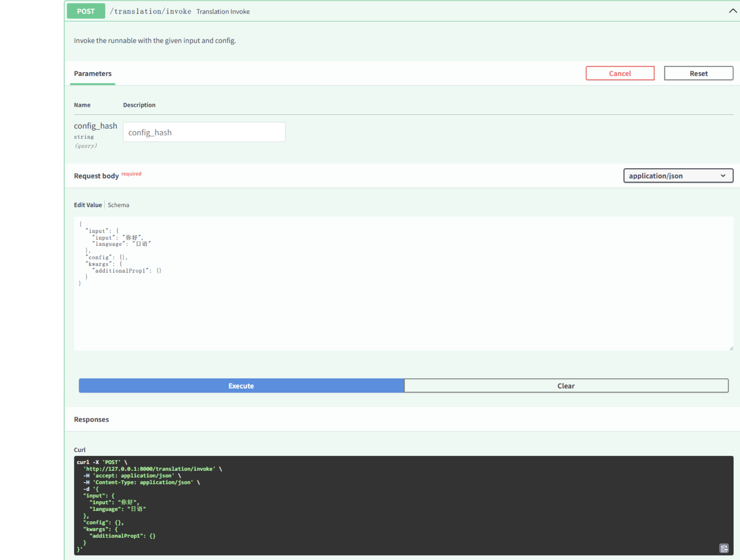This screenshot has width=740, height=560.
Task: Collapse the translation invoke operation chevron
Action: (x=732, y=11)
